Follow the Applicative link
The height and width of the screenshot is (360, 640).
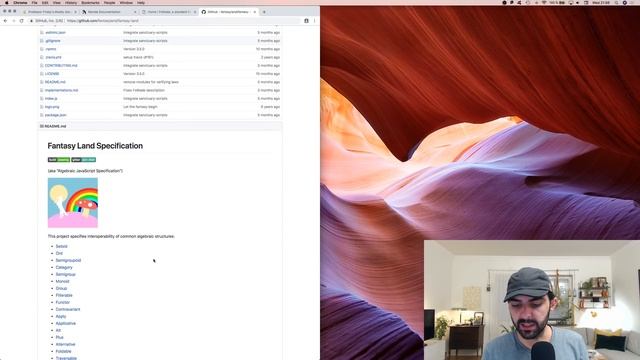(x=66, y=323)
